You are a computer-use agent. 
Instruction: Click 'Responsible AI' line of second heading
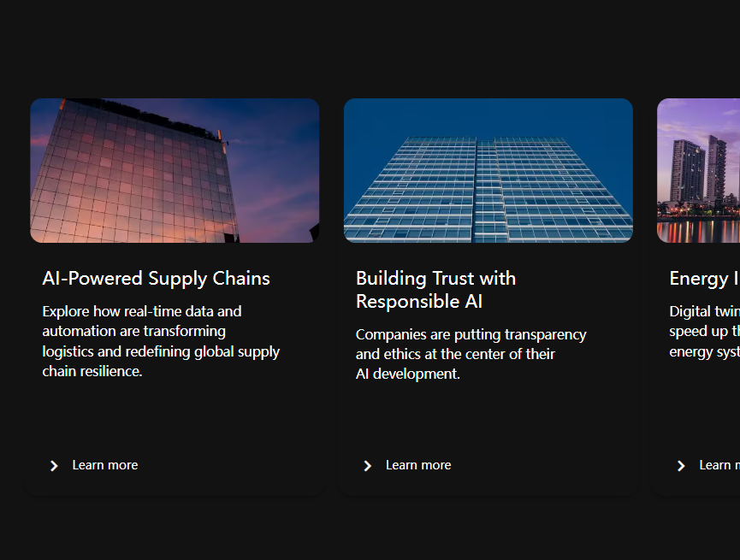pyautogui.click(x=419, y=302)
